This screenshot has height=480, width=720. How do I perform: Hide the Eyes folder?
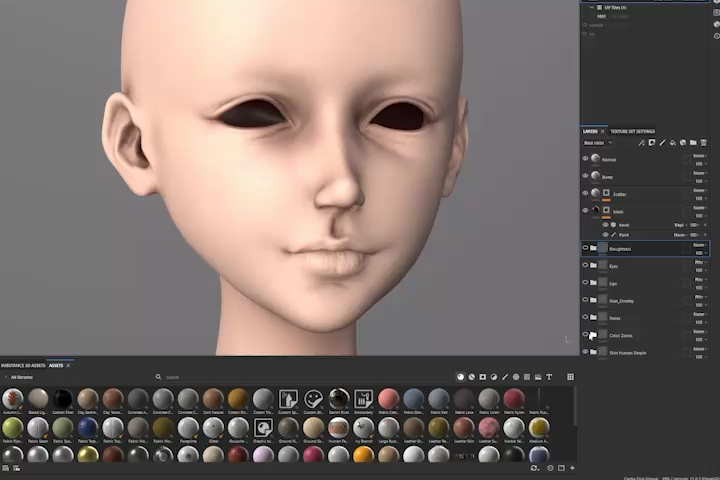tap(585, 265)
